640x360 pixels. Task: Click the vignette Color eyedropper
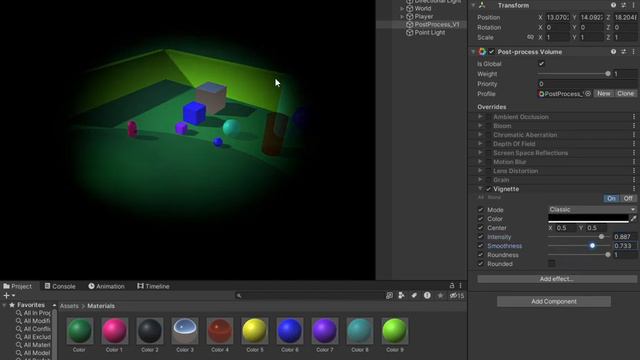pyautogui.click(x=633, y=219)
